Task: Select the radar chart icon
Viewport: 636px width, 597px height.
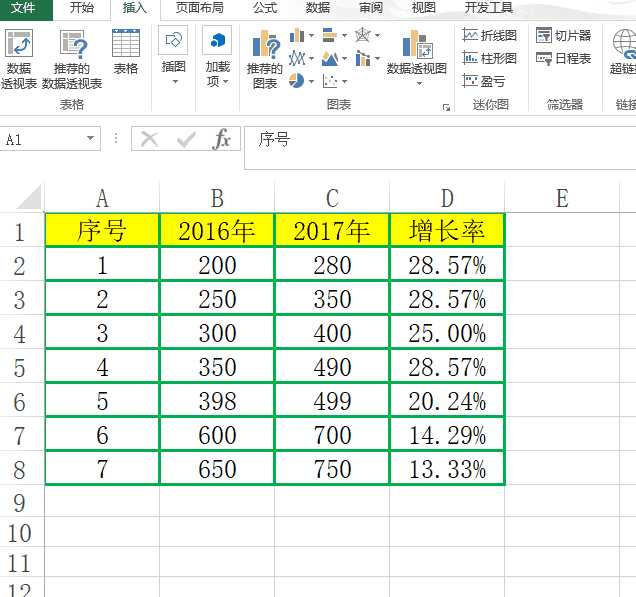Action: (363, 35)
